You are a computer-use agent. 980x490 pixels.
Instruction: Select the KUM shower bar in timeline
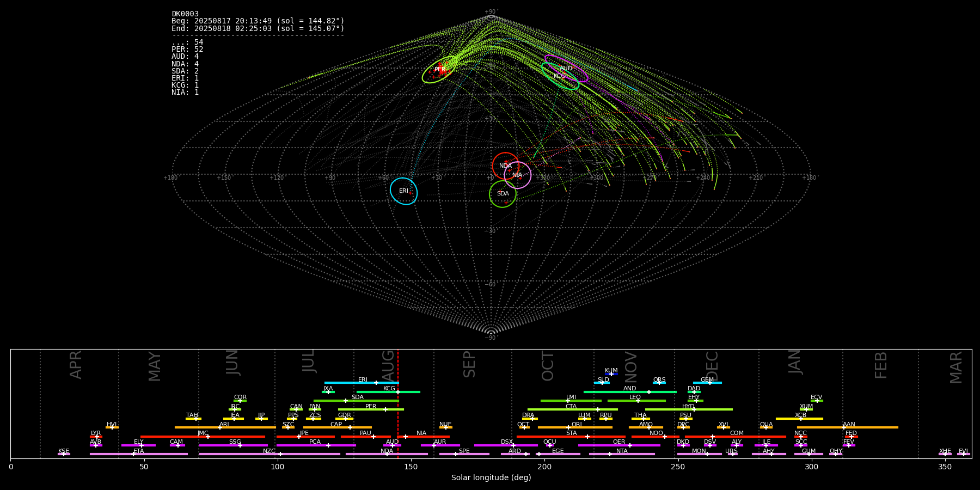pos(611,374)
